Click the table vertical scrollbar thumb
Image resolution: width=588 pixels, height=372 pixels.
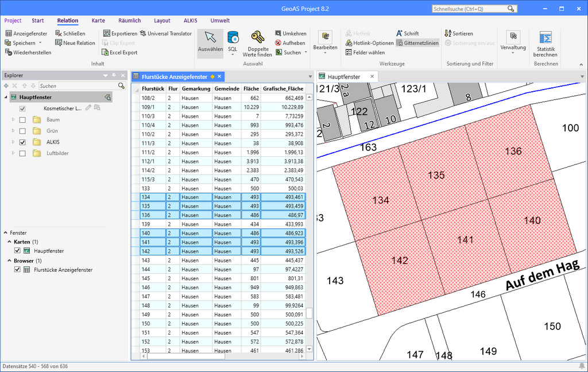310,313
